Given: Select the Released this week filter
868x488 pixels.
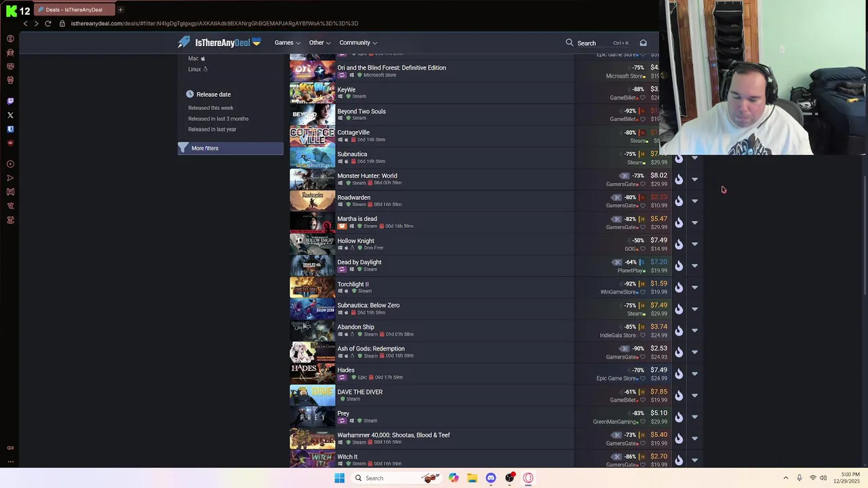Looking at the screenshot, I should tap(211, 108).
